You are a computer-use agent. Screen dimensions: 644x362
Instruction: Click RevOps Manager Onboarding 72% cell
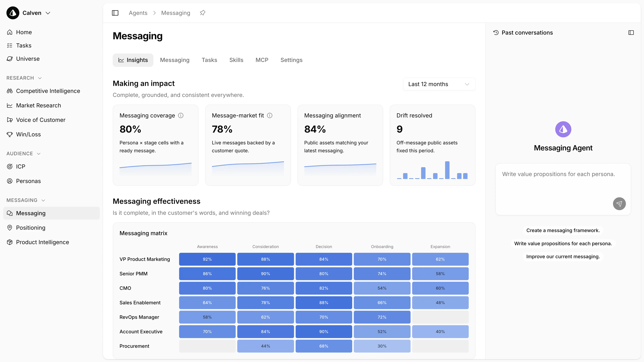point(382,317)
